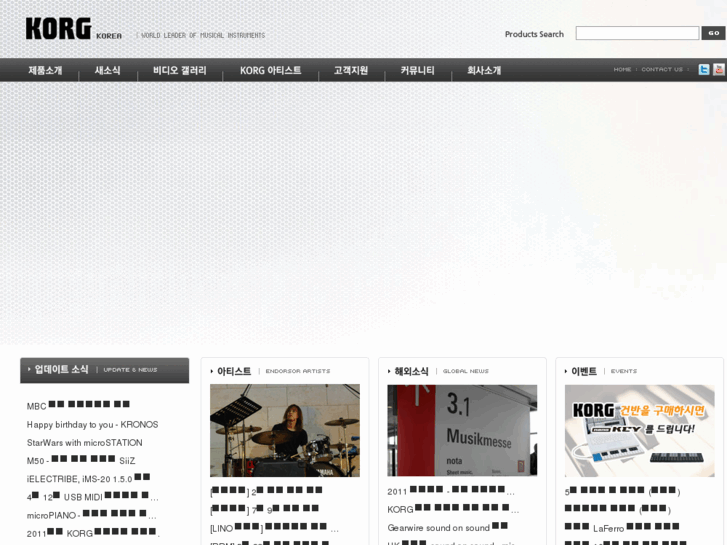Screen dimensions: 727x545
Task: Open 'Happy birthday to you - KRONOS' news
Action: point(92,425)
